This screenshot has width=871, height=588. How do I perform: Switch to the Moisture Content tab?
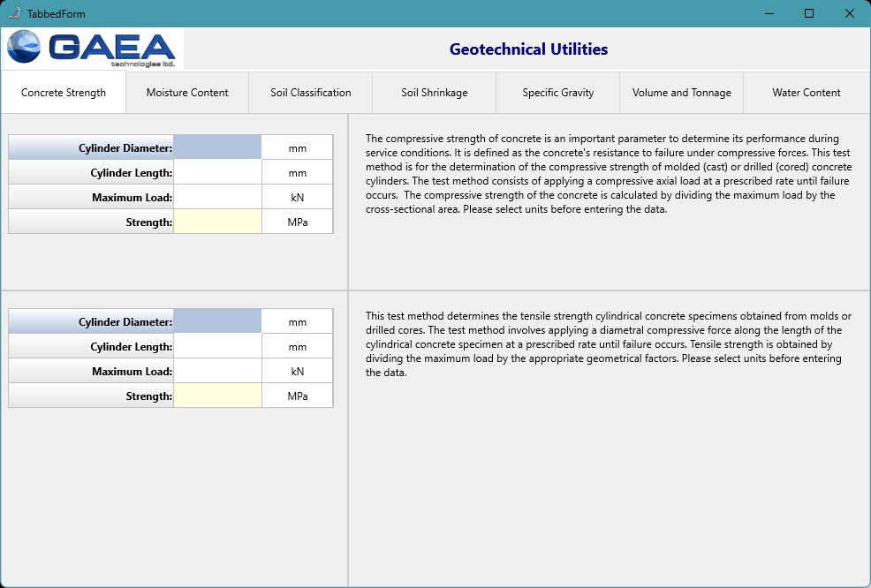click(x=186, y=92)
